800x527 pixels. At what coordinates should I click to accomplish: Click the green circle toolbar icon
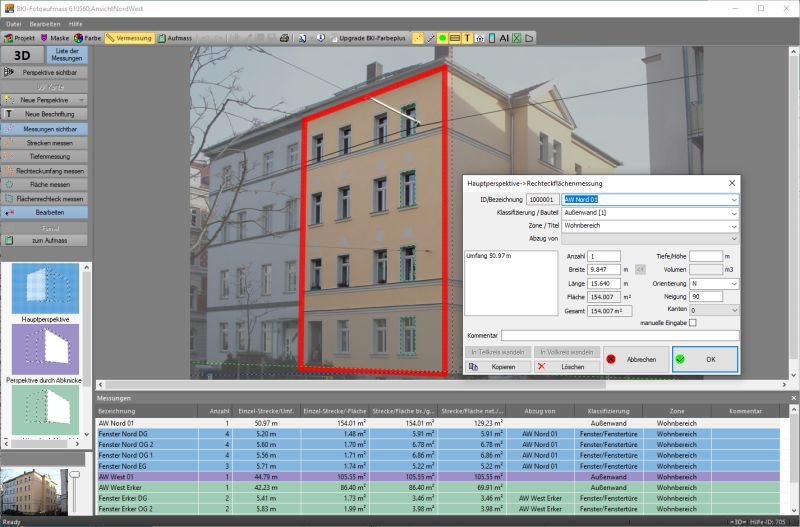pyautogui.click(x=442, y=37)
